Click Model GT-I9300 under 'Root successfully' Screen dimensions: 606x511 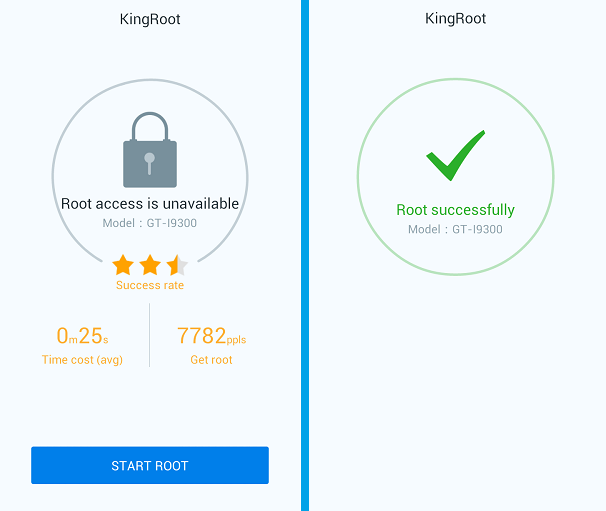[455, 229]
